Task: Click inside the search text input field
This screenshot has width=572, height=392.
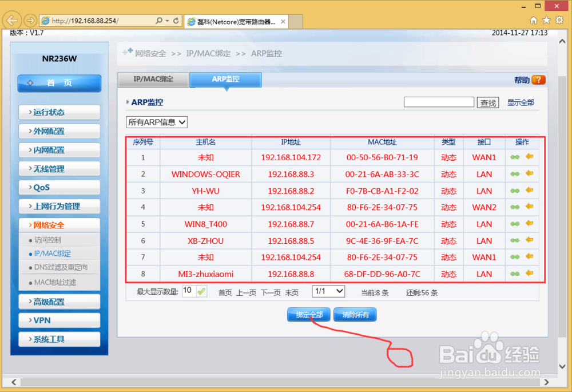Action: coord(439,101)
